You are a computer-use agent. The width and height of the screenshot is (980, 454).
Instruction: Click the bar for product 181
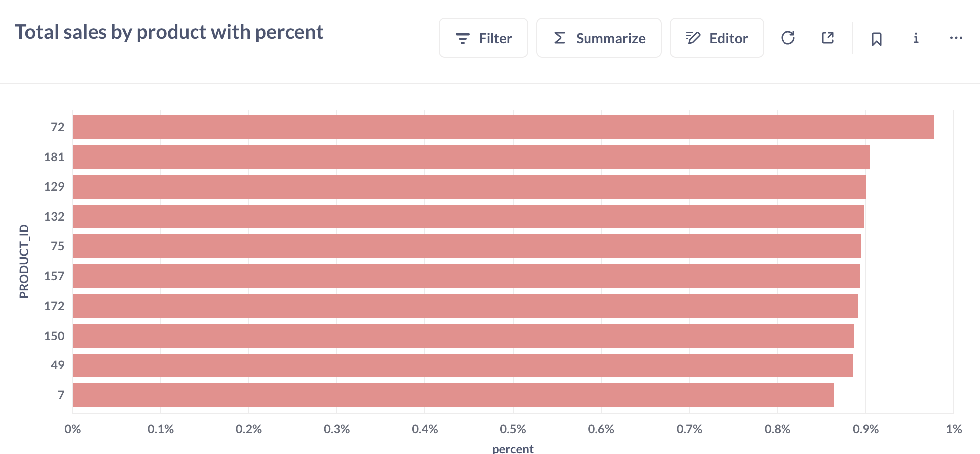tap(471, 157)
